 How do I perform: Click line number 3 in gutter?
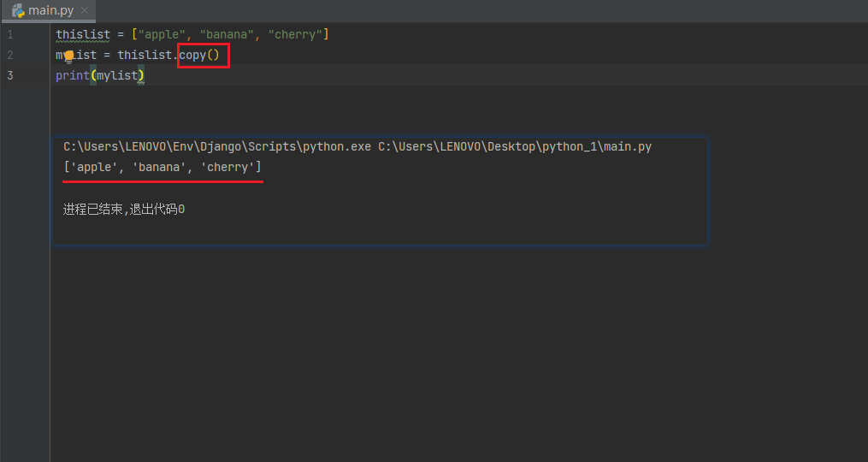click(10, 76)
